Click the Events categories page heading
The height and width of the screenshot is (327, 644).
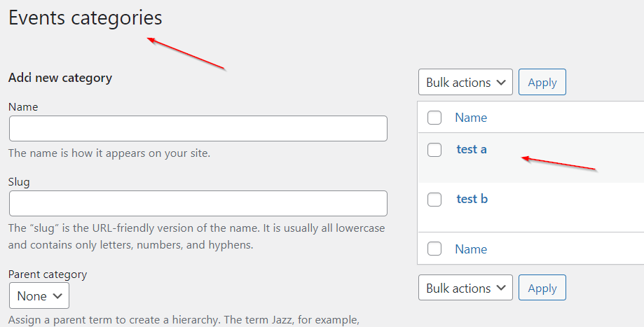click(85, 18)
